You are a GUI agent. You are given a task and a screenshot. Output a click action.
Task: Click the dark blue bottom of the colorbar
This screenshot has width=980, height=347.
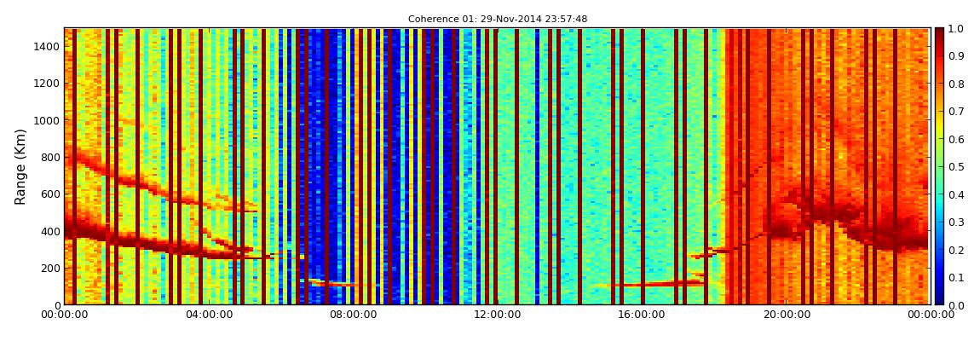939,299
